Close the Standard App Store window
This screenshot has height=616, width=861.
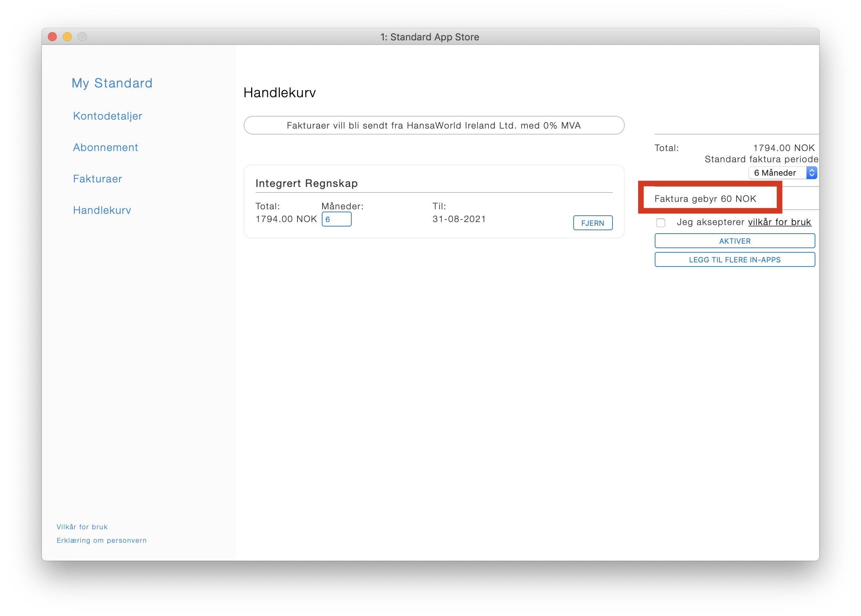click(52, 37)
